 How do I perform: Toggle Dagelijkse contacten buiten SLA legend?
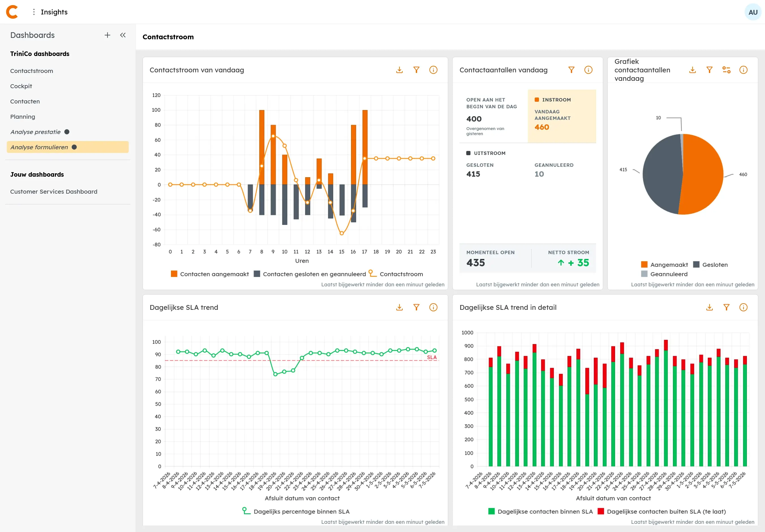click(662, 511)
